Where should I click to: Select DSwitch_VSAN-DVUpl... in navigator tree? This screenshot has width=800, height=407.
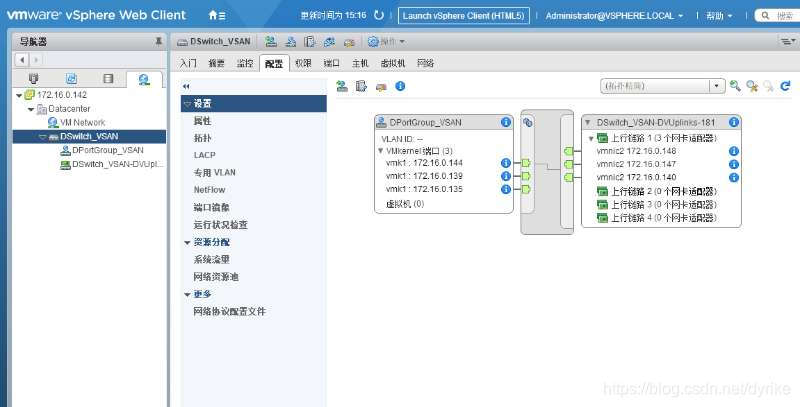(117, 164)
